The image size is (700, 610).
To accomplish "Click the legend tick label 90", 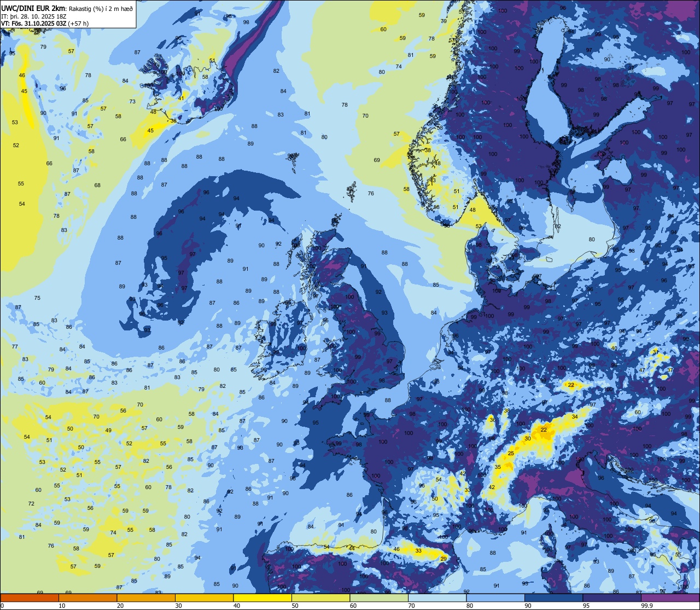I will pyautogui.click(x=528, y=606).
